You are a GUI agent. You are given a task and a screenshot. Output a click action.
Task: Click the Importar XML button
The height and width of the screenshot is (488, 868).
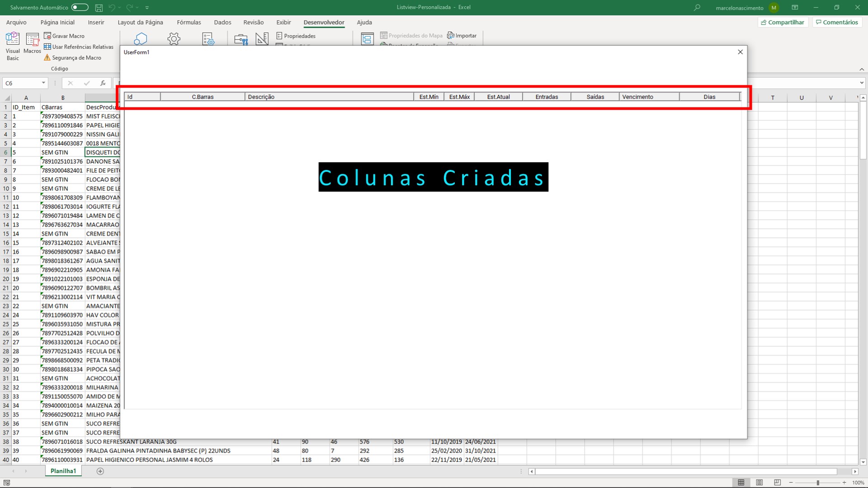click(462, 36)
